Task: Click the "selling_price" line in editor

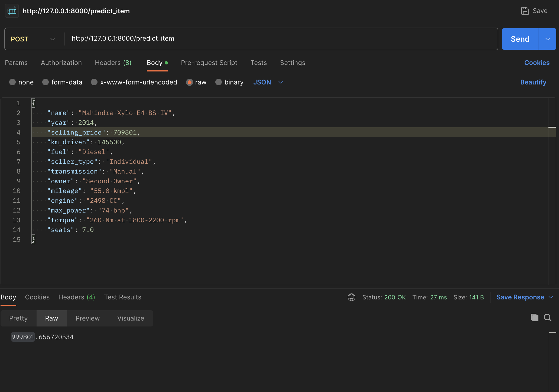Action: (290, 132)
